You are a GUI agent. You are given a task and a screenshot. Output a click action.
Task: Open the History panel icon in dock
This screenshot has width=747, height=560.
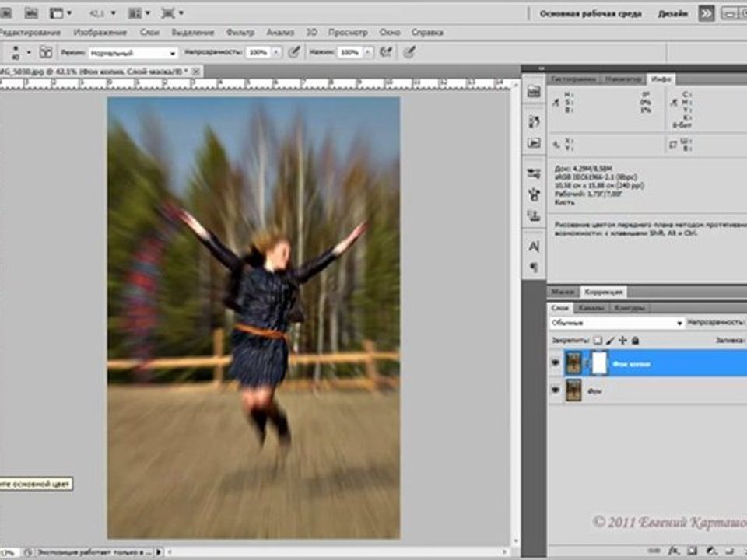coord(534,121)
